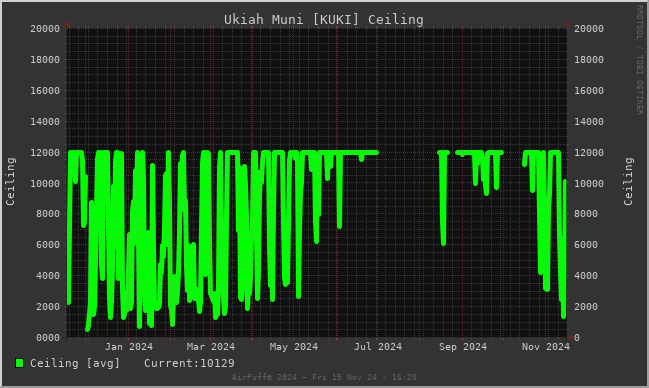Click the Nov 2024 x-axis label
This screenshot has width=649, height=388.
[x=546, y=347]
